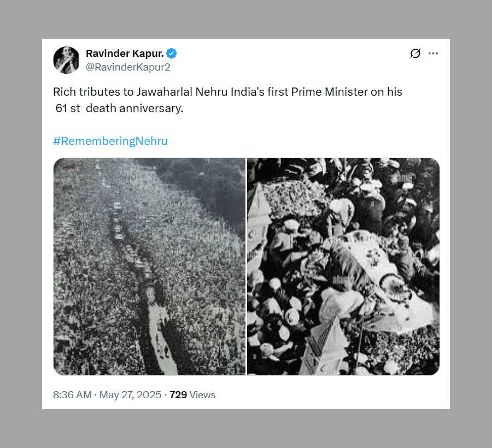
Task: Click the ellipsis icon at the tweet's top right
Action: click(x=433, y=53)
